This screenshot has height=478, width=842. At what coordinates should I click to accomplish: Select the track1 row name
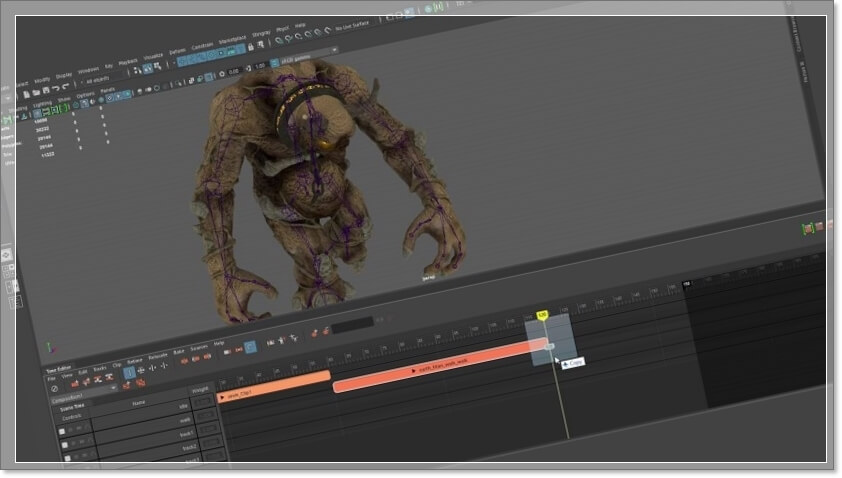[186, 434]
